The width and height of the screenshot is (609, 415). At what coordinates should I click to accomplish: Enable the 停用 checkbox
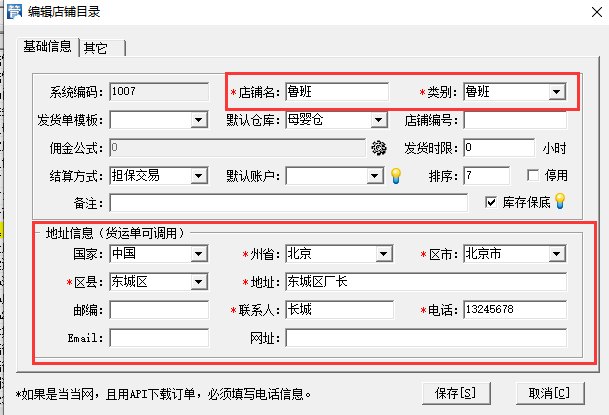527,176
